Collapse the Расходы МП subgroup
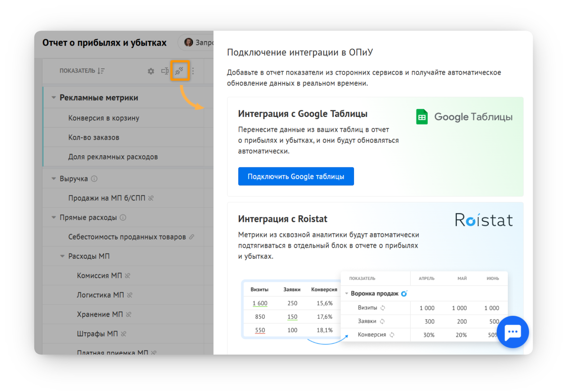This screenshot has height=392, width=565. point(62,256)
